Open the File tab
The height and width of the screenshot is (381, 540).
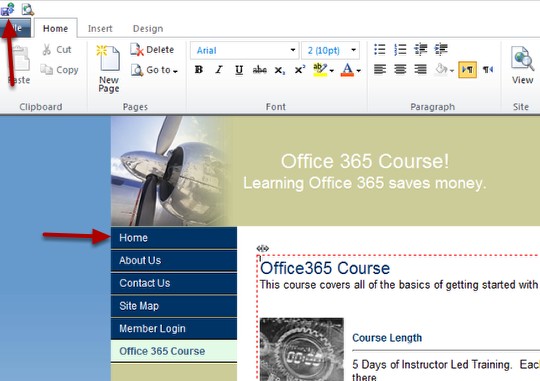coord(15,28)
